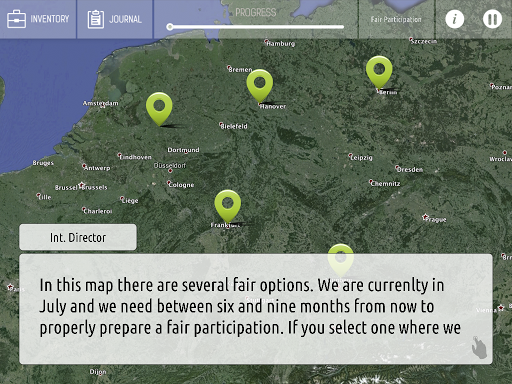
Task: Select the map pin at Frankfurt
Action: [228, 206]
